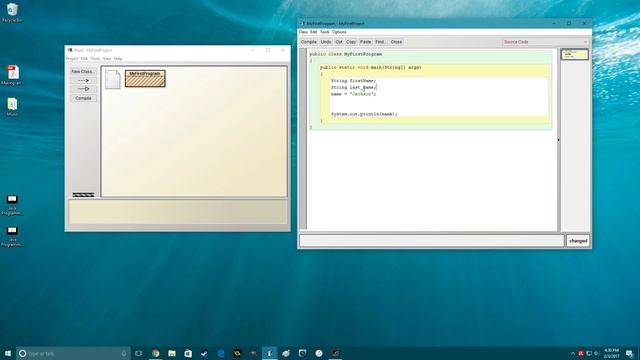Open Tools menu in BlueJ project window
The height and width of the screenshot is (360, 640).
point(95,59)
